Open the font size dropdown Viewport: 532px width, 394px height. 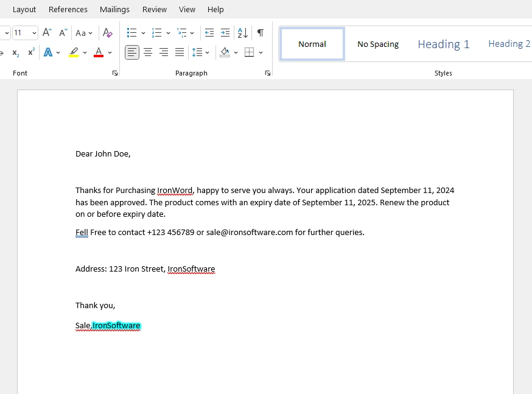click(x=33, y=33)
